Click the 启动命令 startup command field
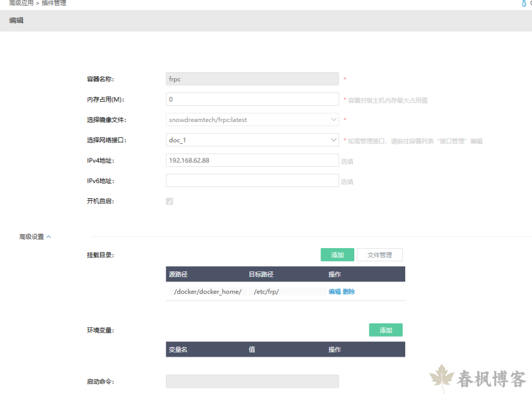 pos(252,381)
